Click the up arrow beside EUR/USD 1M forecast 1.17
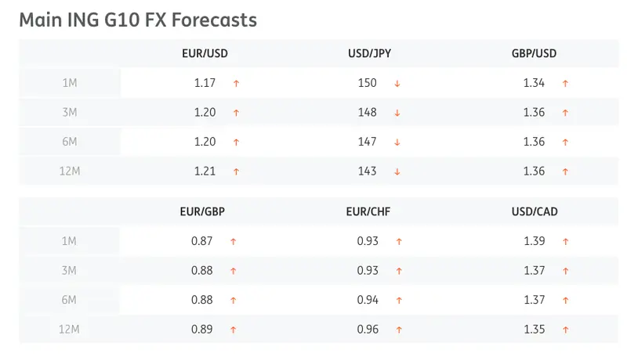Image resolution: width=627 pixels, height=364 pixels. (x=236, y=83)
